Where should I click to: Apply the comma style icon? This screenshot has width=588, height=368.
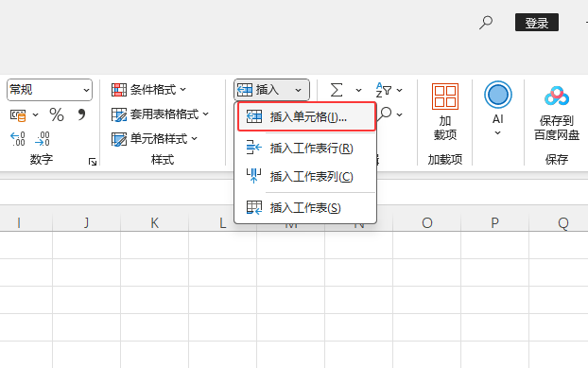click(x=81, y=114)
